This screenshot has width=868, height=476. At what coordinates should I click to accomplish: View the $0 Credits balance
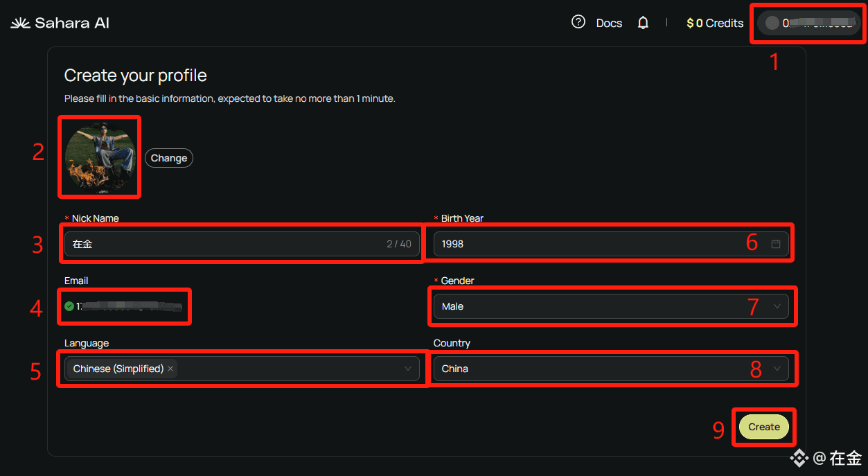[715, 23]
